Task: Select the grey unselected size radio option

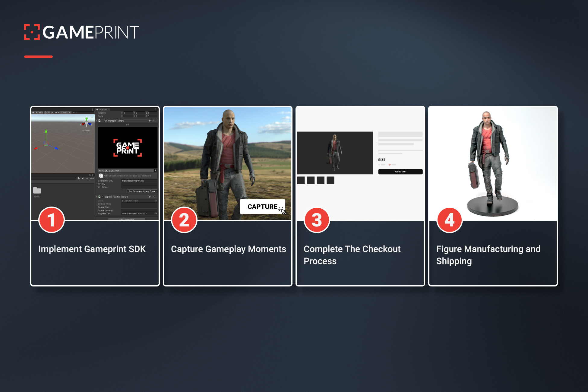Action: click(379, 165)
